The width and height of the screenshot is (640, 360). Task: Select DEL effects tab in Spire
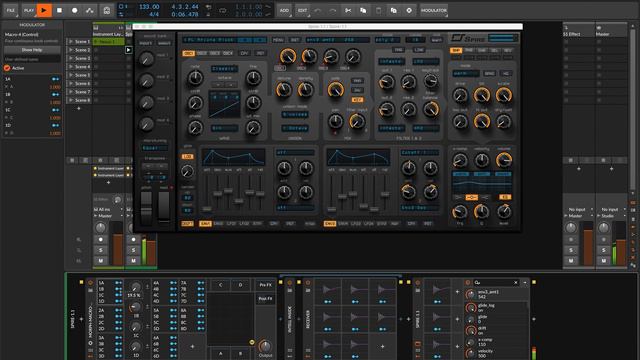pos(495,51)
